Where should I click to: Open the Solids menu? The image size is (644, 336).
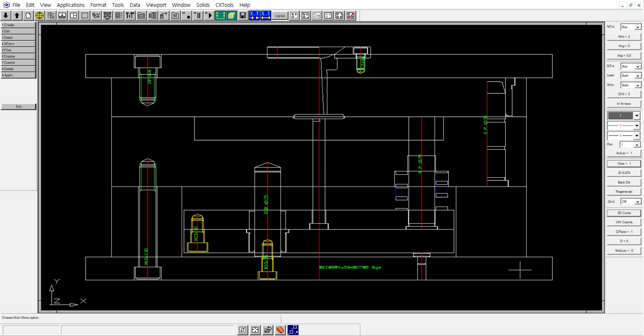tap(203, 5)
